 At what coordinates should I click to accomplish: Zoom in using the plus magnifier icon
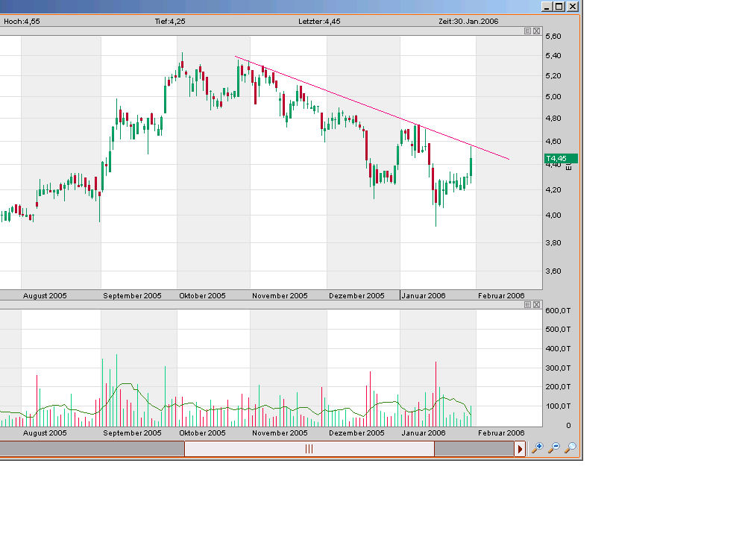coord(538,447)
